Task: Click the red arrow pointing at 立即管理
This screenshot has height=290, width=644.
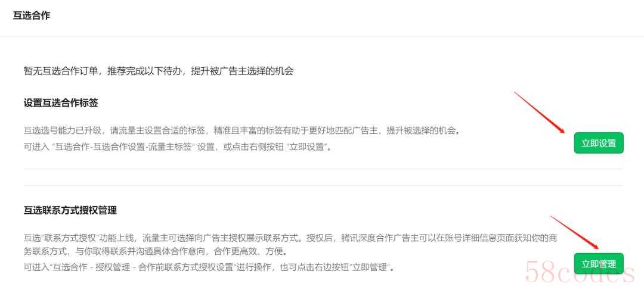Action: [575, 233]
